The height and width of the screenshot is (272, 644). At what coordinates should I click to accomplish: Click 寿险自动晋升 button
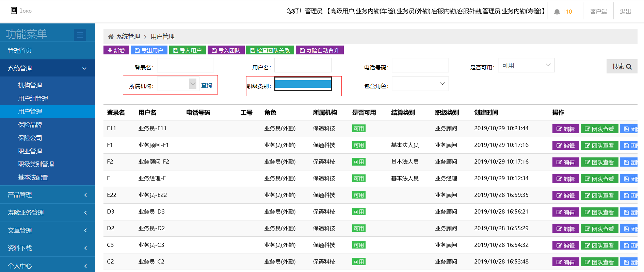click(x=319, y=50)
